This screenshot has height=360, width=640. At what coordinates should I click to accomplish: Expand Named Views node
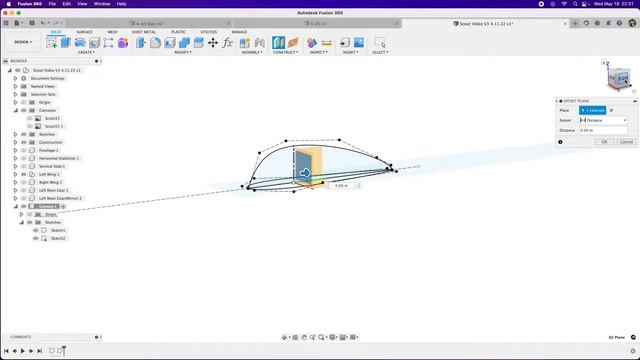point(16,87)
